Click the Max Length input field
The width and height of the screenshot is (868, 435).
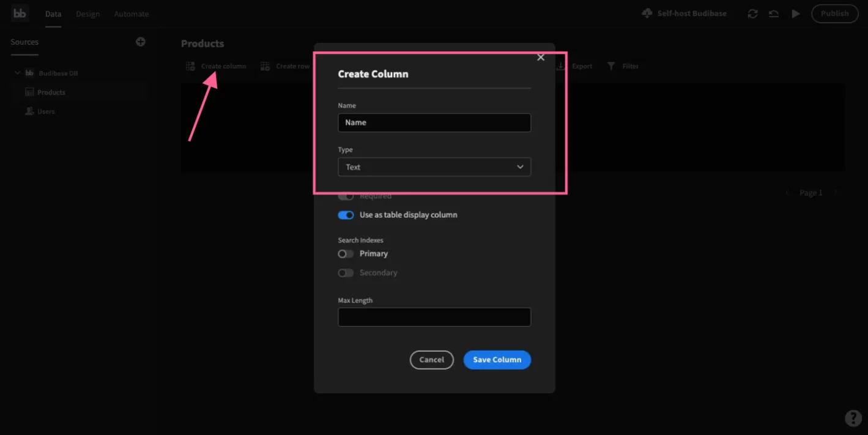pos(434,317)
